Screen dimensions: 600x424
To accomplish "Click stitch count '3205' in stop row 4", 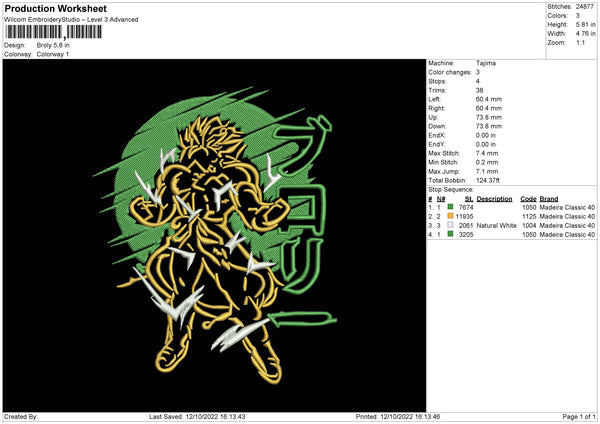I will point(466,235).
